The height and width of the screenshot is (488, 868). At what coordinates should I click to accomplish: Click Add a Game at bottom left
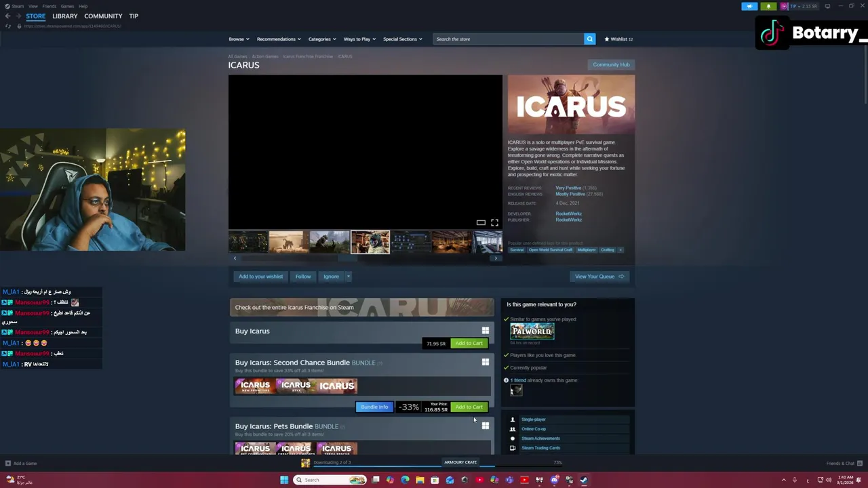[21, 464]
